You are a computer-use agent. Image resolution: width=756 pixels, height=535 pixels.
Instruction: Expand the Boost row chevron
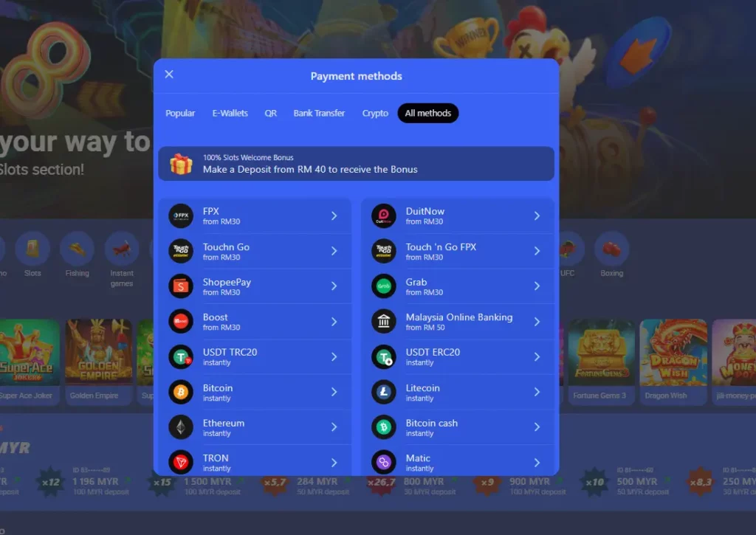(x=334, y=322)
